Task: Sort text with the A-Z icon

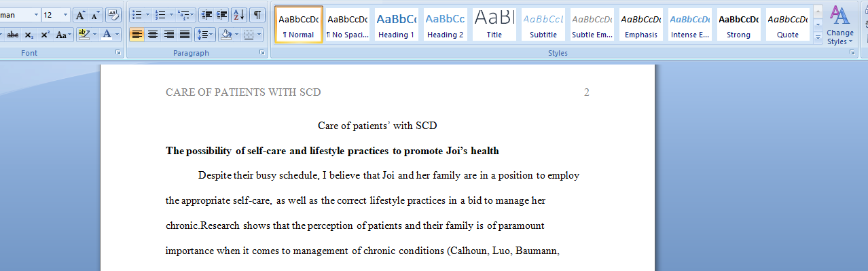Action: coord(239,14)
